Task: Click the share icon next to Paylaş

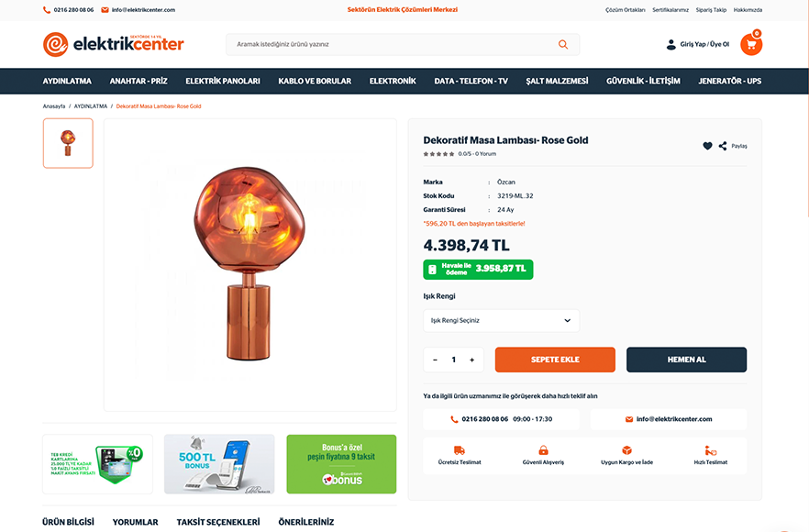Action: (723, 146)
